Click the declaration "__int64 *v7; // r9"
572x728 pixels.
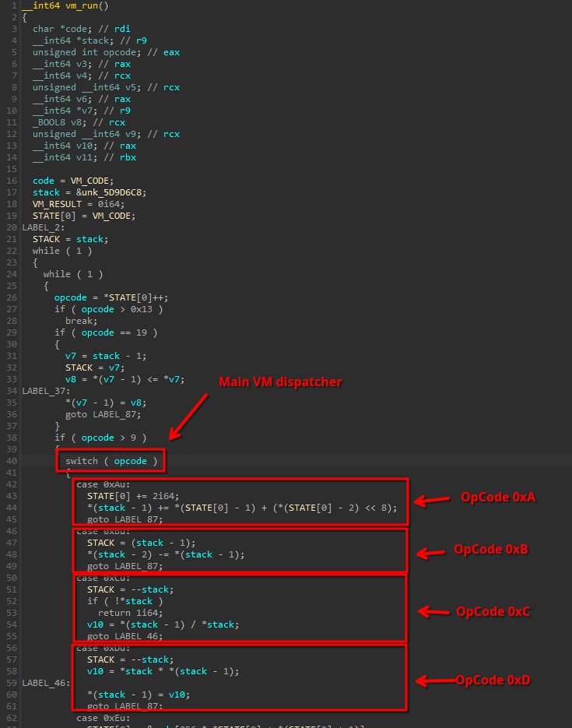coord(82,111)
